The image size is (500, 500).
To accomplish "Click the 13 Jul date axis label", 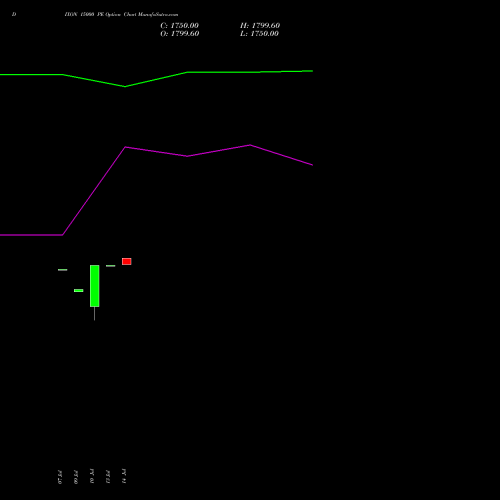I will (x=108, y=477).
